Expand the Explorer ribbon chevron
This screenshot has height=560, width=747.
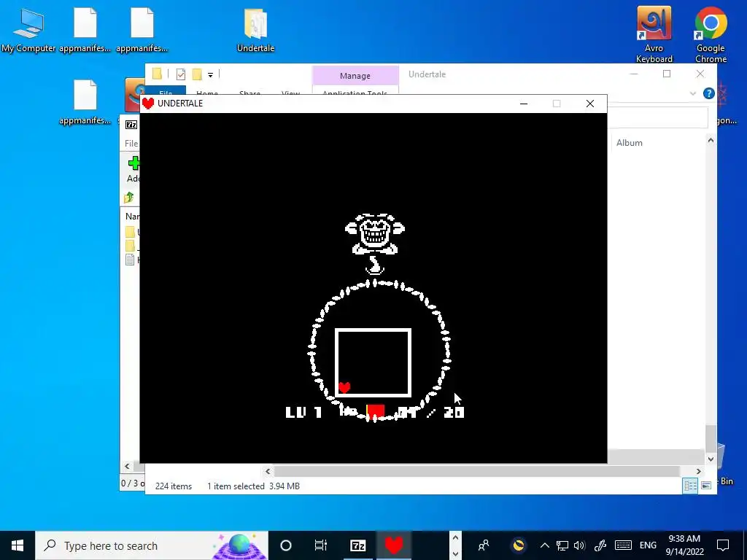(x=693, y=93)
